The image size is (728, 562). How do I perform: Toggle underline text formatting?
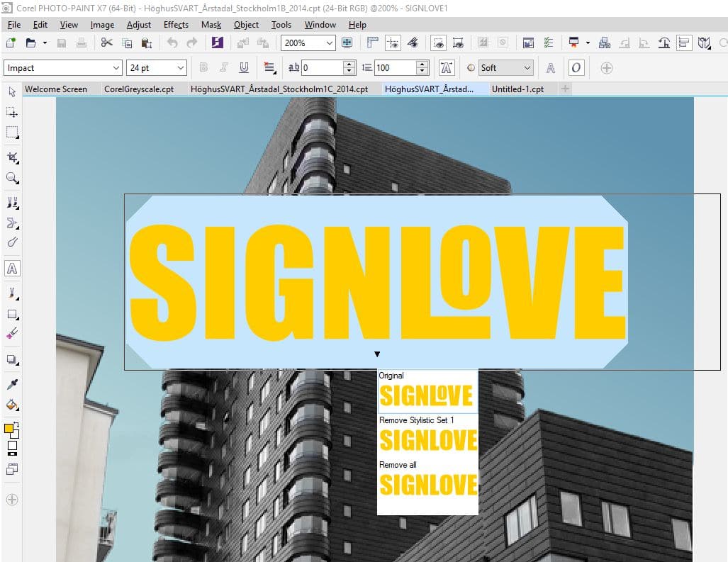coord(244,68)
